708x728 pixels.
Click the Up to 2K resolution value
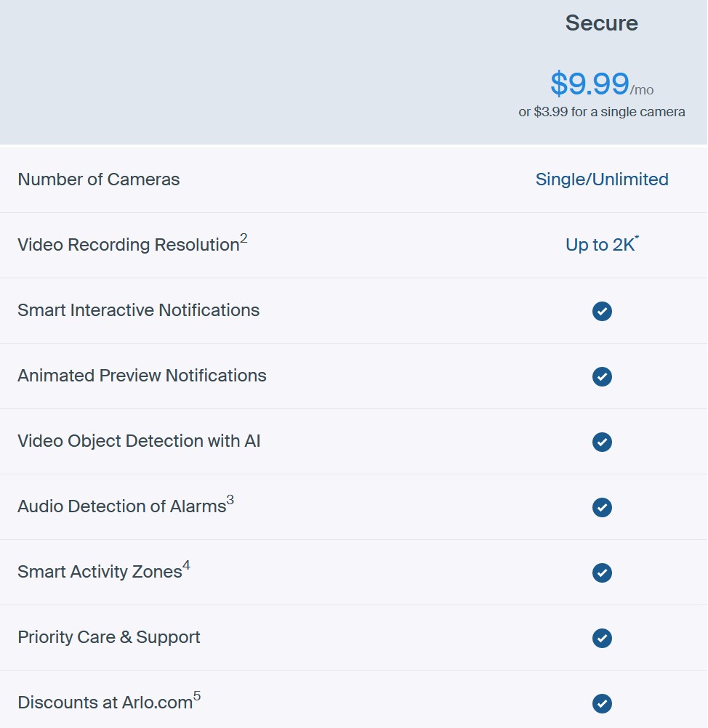point(600,245)
